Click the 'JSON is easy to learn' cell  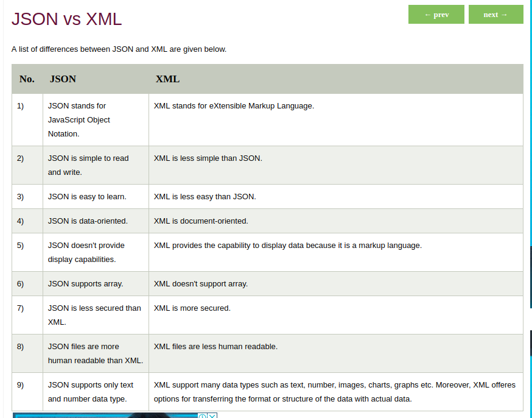point(87,197)
